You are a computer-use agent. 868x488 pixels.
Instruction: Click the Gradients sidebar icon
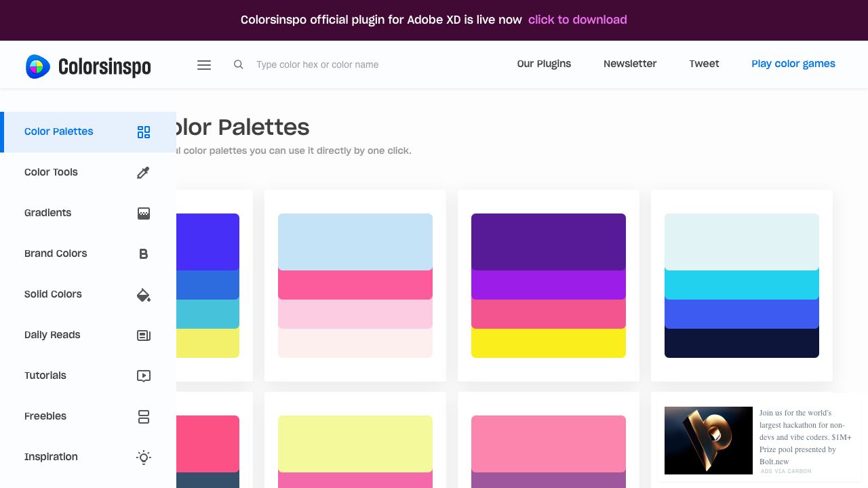144,213
